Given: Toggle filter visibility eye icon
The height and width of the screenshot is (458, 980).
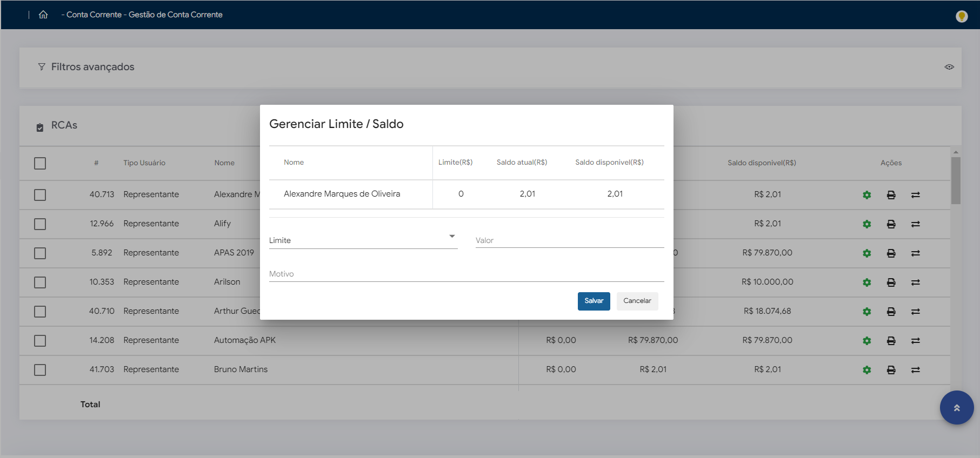Looking at the screenshot, I should pos(949,67).
